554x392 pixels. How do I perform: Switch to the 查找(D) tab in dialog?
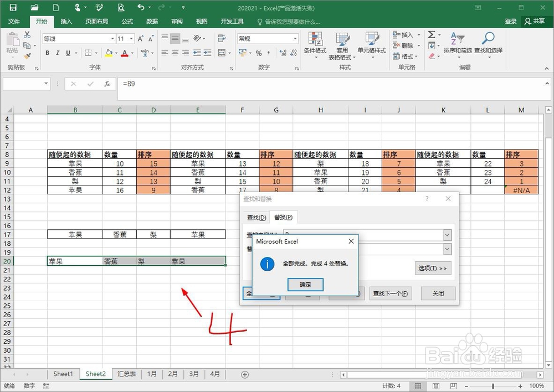(257, 218)
